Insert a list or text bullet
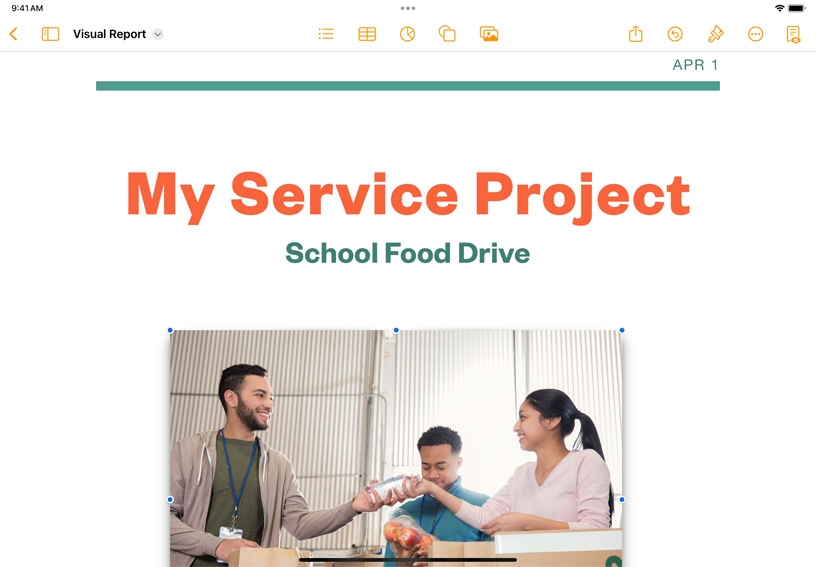 tap(326, 34)
